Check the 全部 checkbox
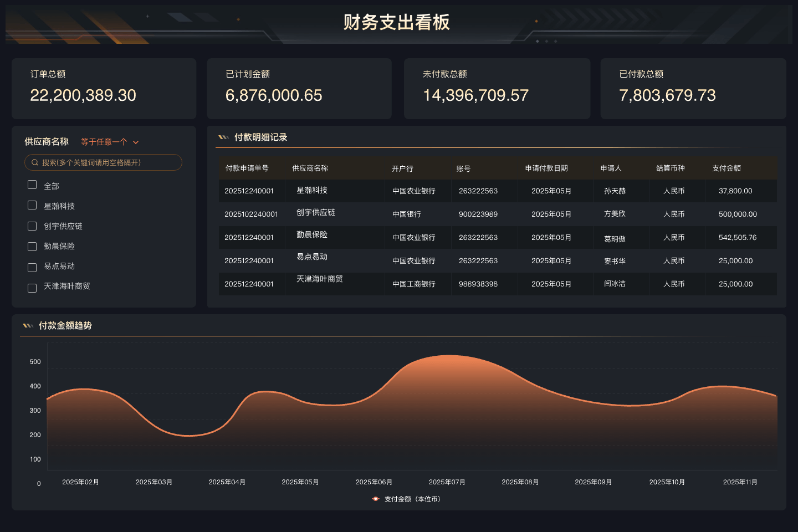Viewport: 798px width, 532px height. point(32,185)
